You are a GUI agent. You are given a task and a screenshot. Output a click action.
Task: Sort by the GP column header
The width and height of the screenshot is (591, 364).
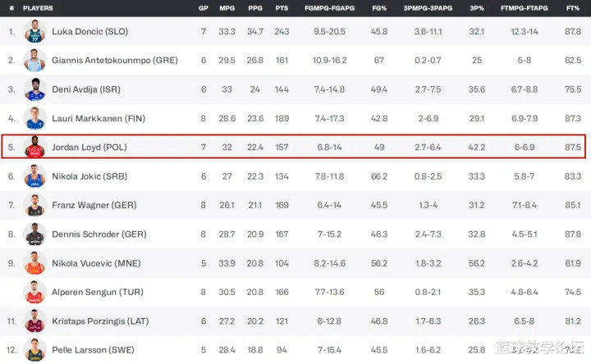pyautogui.click(x=204, y=8)
